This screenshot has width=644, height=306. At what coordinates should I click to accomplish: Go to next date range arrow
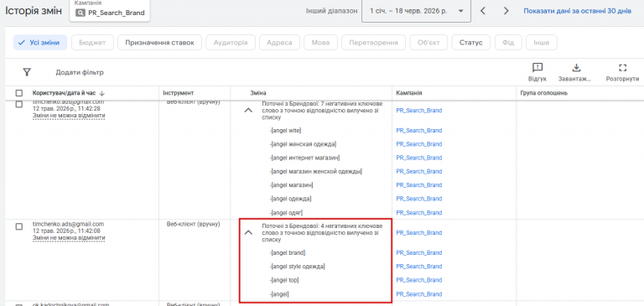point(506,11)
